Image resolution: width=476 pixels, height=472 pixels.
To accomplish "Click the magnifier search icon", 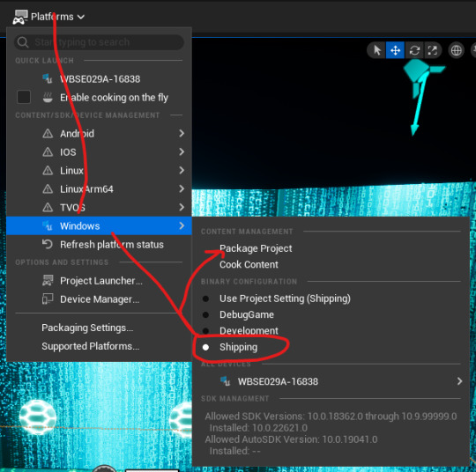I will (23, 42).
